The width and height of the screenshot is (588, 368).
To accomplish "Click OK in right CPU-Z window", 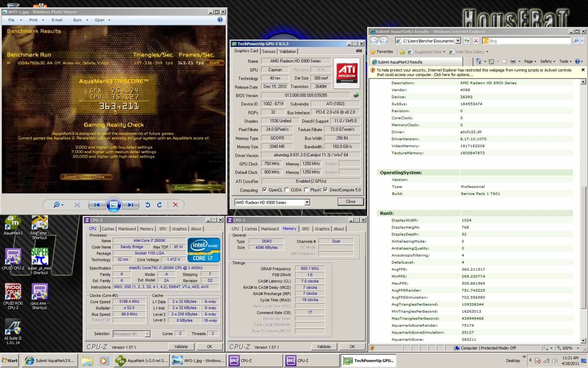I will (352, 347).
